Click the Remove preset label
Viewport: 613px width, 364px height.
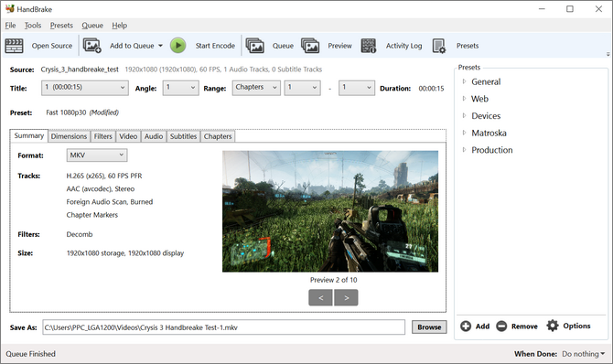click(x=524, y=327)
